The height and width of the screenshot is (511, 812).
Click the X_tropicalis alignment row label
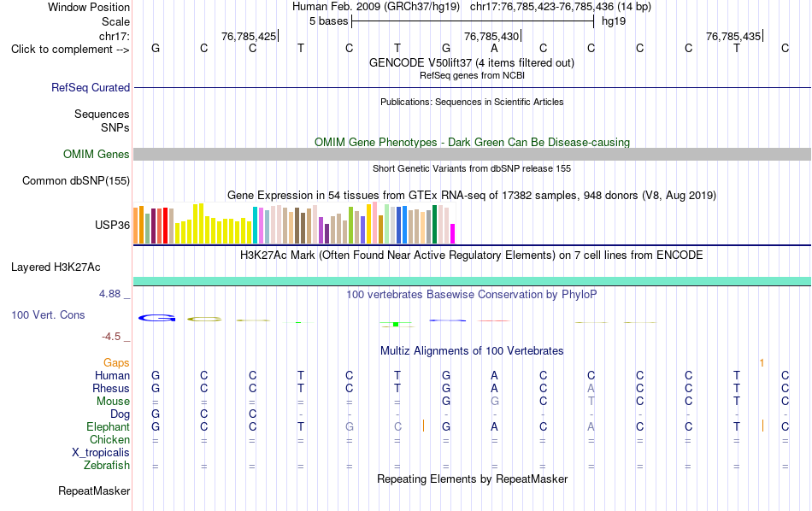pyautogui.click(x=101, y=453)
